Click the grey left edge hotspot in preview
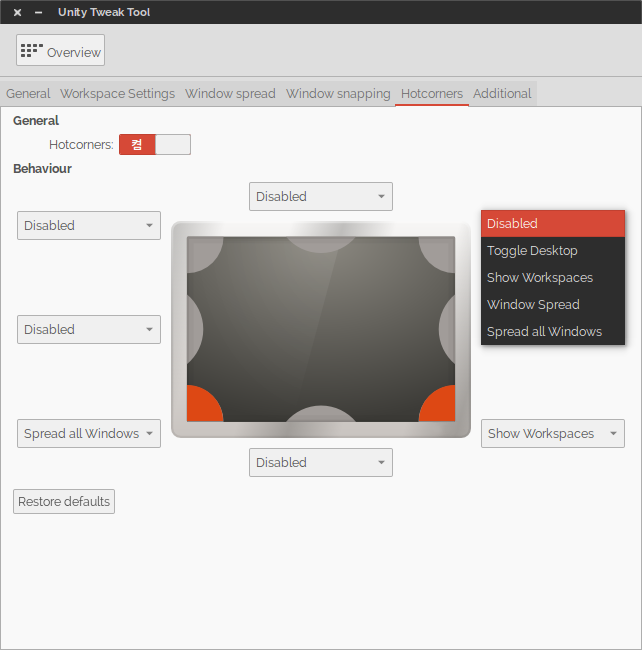The image size is (642, 650). pos(194,330)
